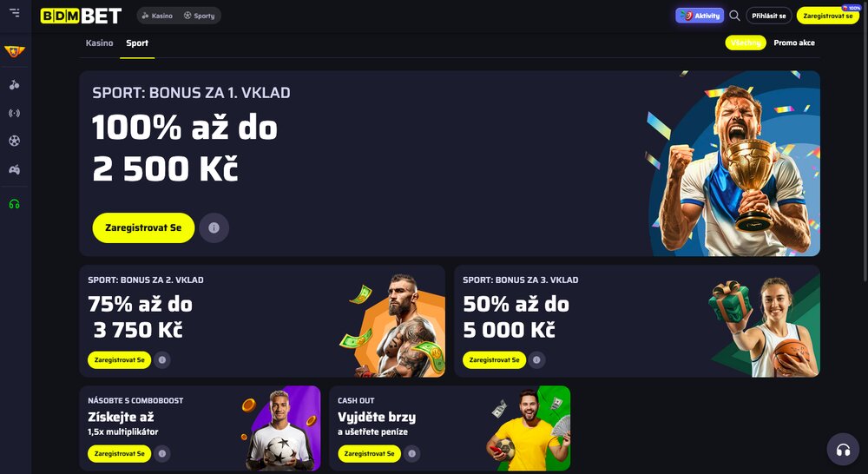Click the shield badge sidebar icon

click(15, 51)
